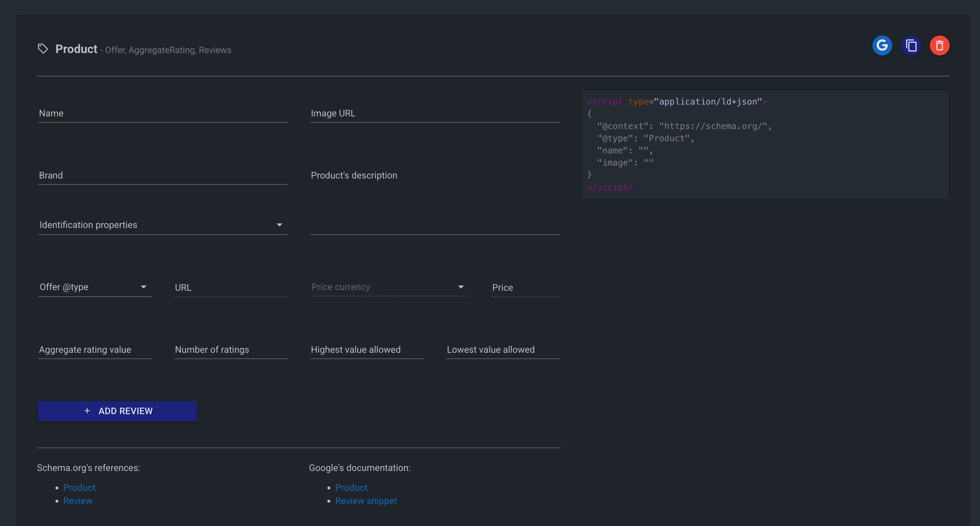
Task: Click the Highest value allowed field
Action: coord(367,350)
